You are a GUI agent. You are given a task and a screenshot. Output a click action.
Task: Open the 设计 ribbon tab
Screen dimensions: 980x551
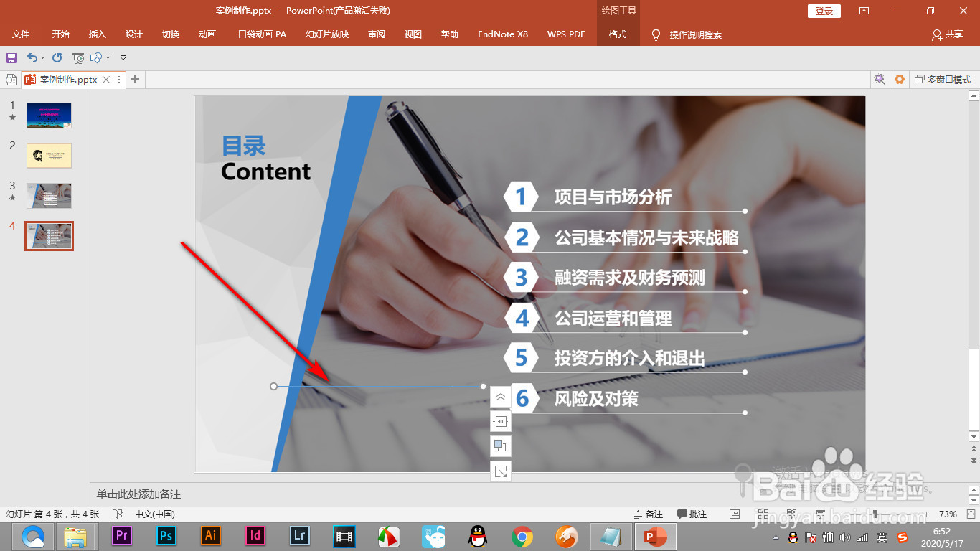[x=134, y=34]
